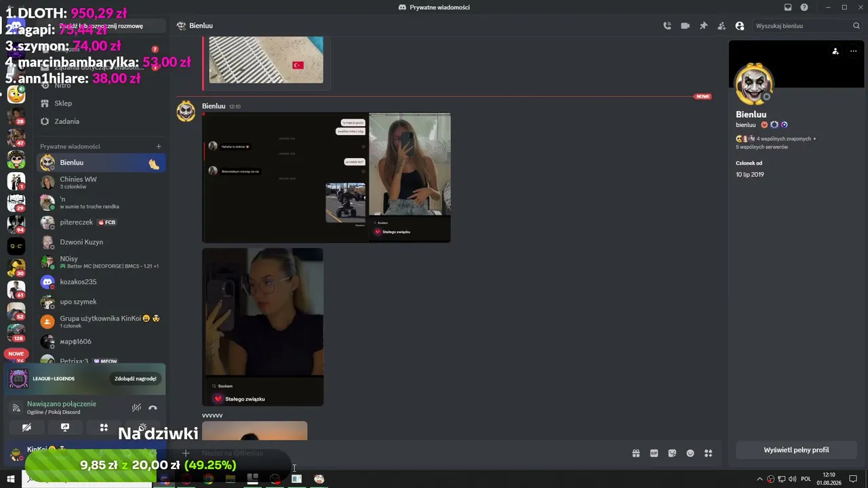Viewport: 868px width, 488px height.
Task: Open the taskbar clock showing 12:10
Action: point(829,479)
